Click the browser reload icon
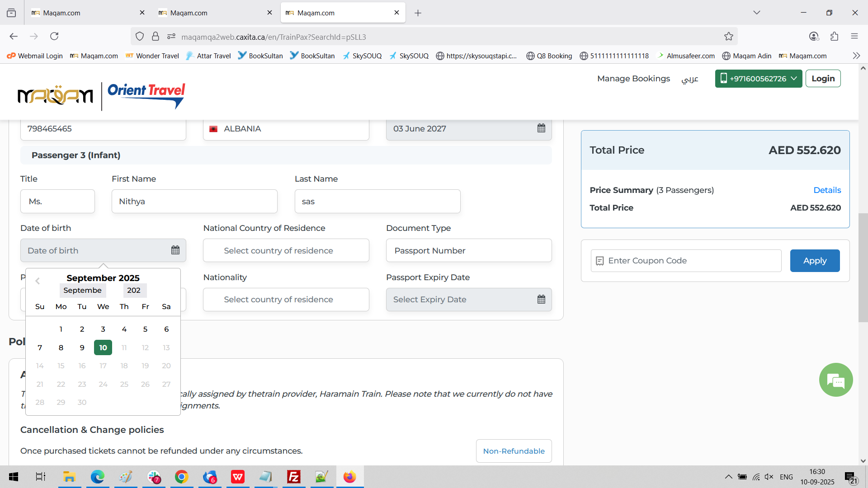Viewport: 868px width, 488px height. click(54, 37)
